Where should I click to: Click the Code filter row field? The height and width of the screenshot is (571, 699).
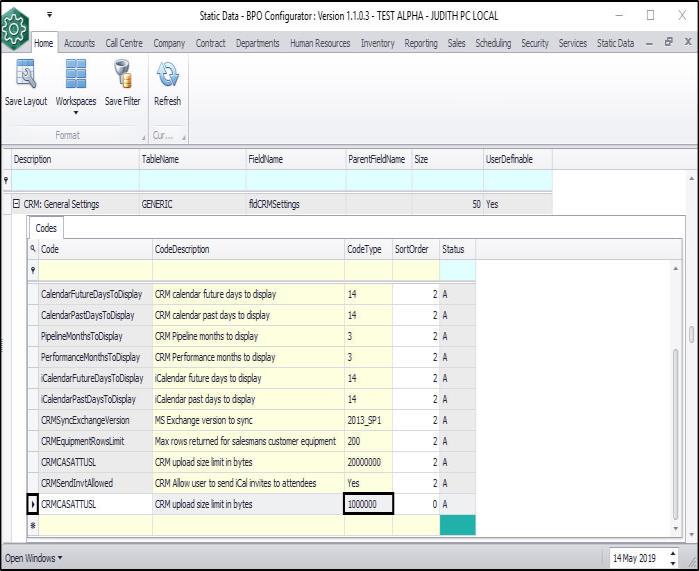94,270
